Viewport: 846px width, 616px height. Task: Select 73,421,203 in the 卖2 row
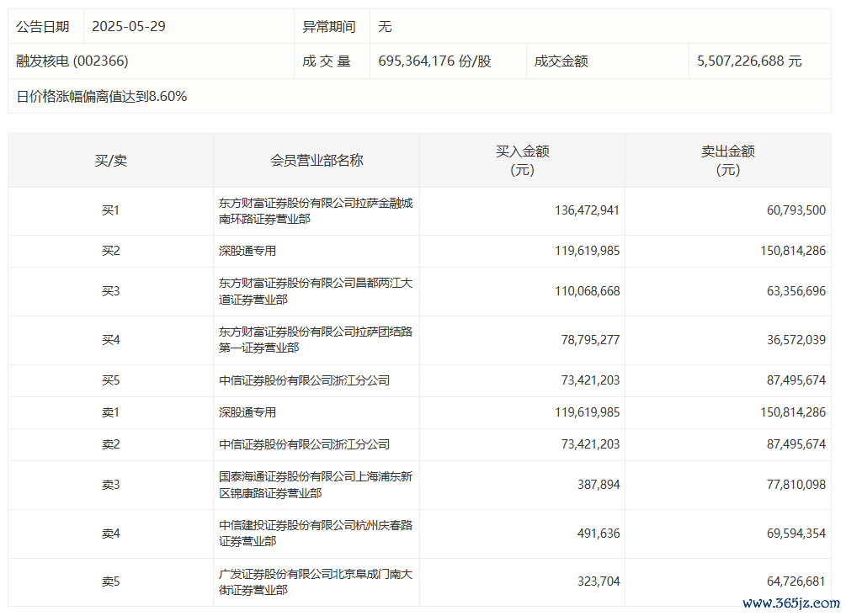(x=590, y=444)
